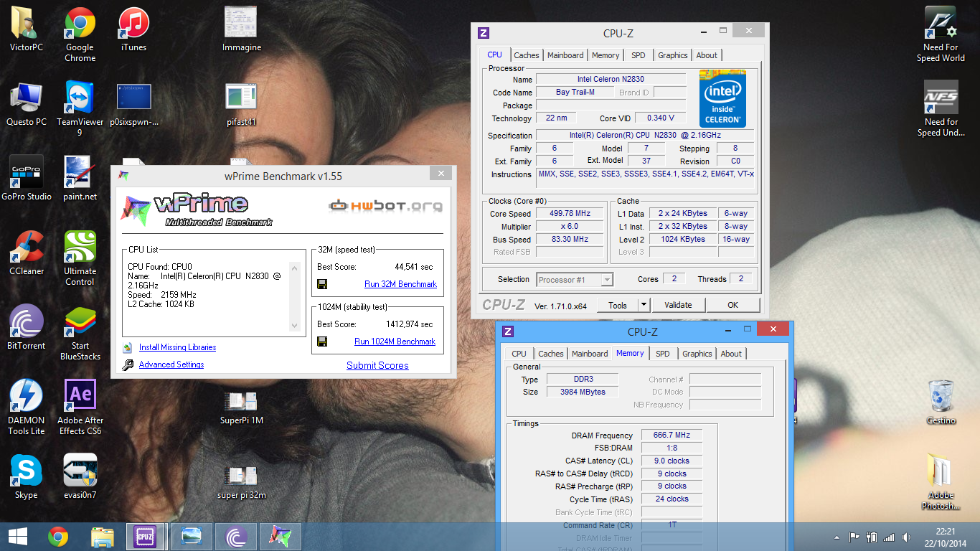Open Chrome from the taskbar
This screenshot has width=980, height=551.
58,537
